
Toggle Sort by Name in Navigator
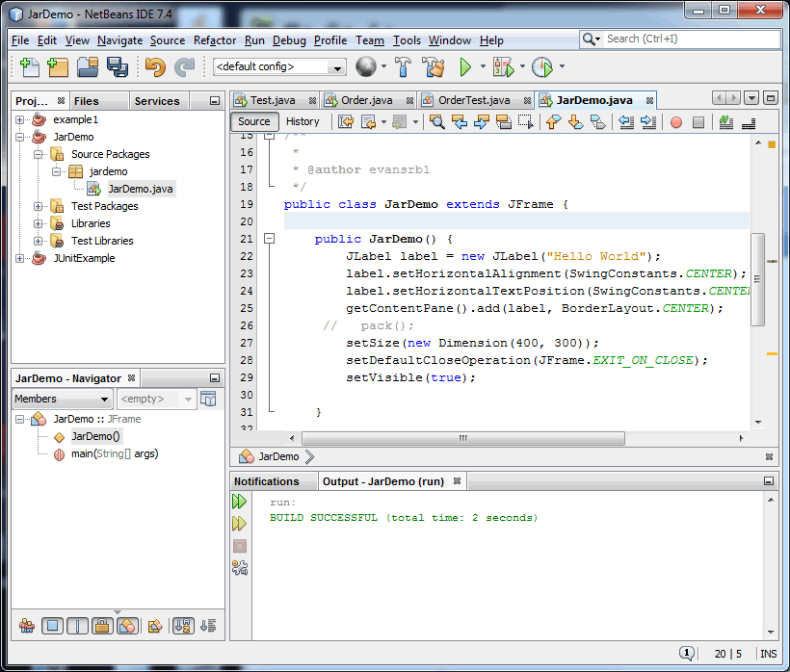tap(183, 626)
